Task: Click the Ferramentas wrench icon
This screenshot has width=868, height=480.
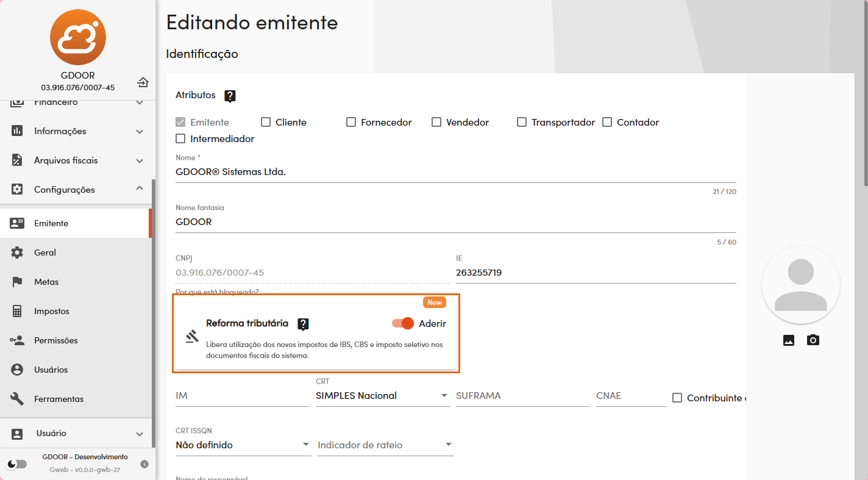Action: [x=17, y=399]
